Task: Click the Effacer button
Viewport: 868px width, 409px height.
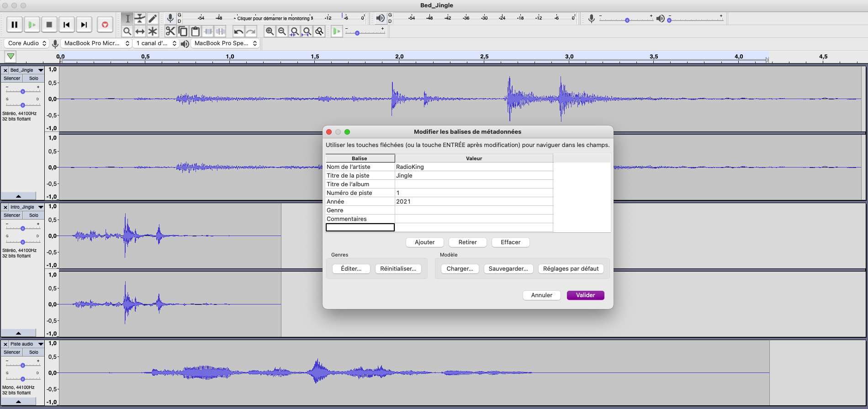Action: click(x=511, y=242)
